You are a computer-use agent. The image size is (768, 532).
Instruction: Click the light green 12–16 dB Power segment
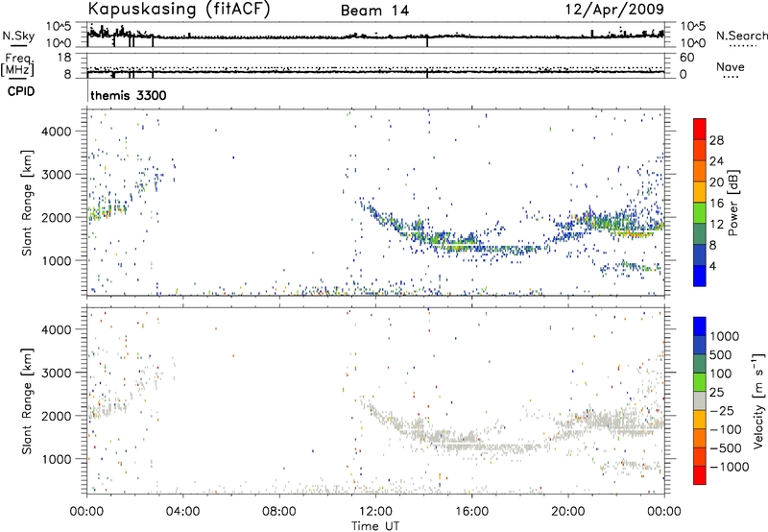click(x=700, y=213)
